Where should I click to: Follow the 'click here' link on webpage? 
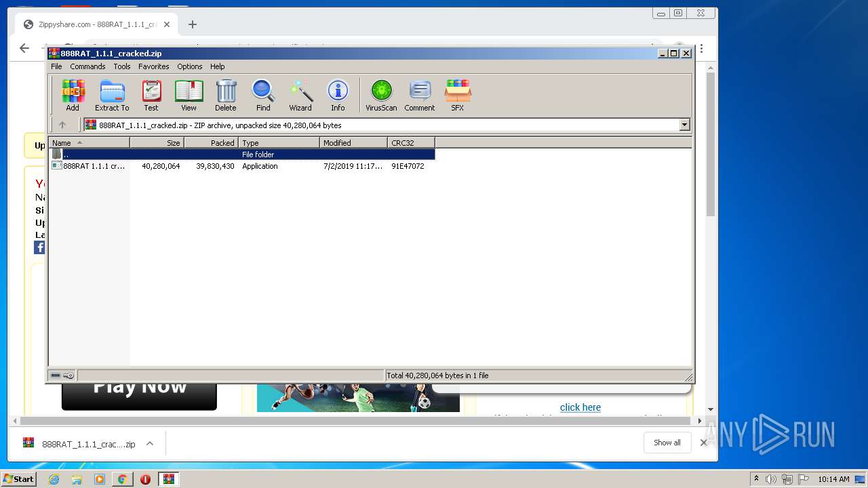coord(580,407)
